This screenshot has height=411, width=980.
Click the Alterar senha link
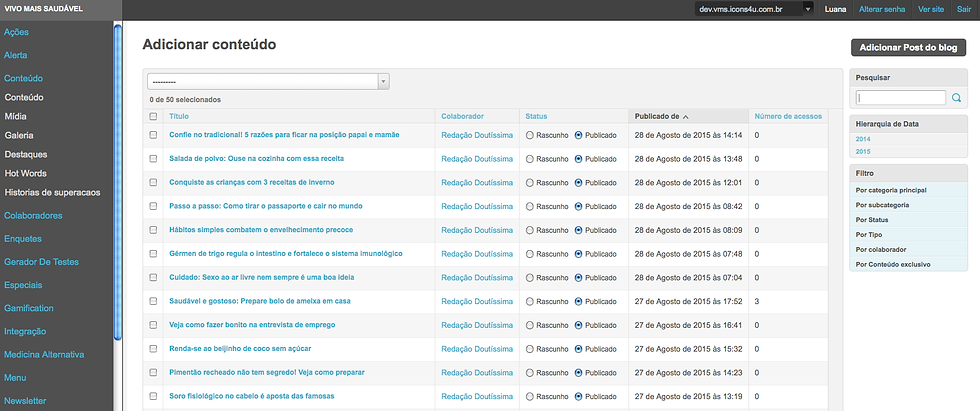click(x=883, y=9)
